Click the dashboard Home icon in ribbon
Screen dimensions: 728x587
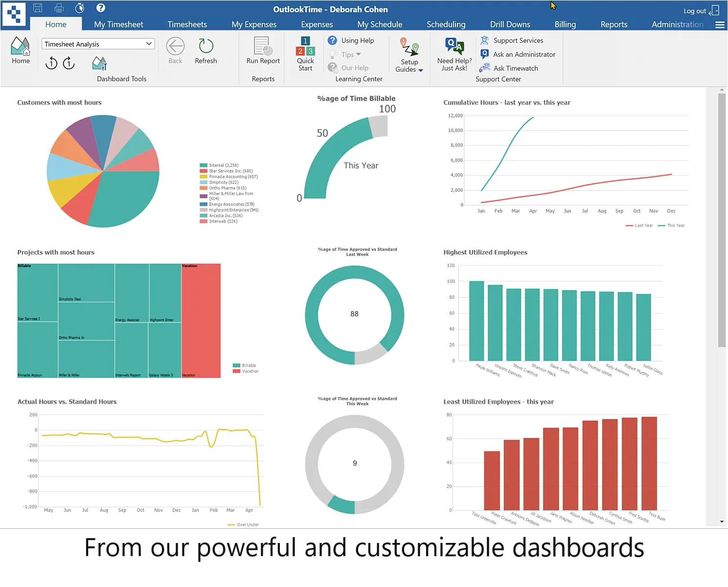[21, 50]
